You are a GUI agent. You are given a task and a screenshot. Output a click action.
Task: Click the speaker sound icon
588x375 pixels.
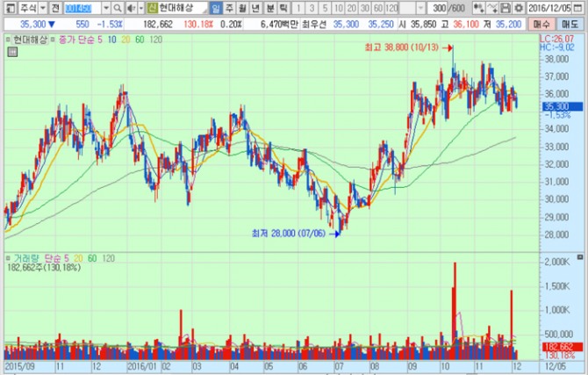tap(130, 8)
